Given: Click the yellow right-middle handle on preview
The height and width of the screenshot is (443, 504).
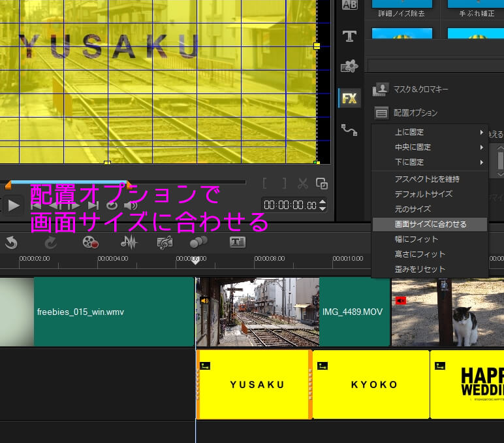Looking at the screenshot, I should [x=317, y=46].
